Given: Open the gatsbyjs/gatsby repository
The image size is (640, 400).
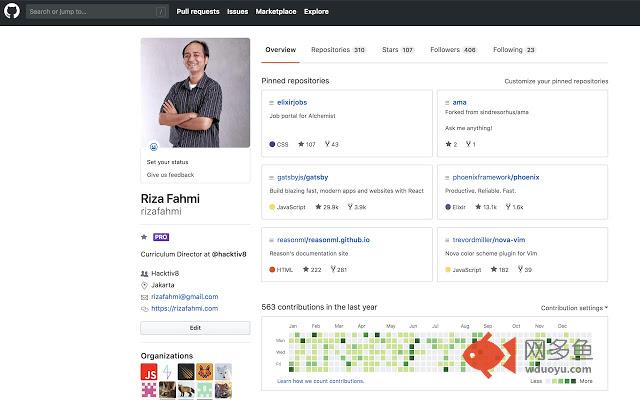Looking at the screenshot, I should 302,178.
